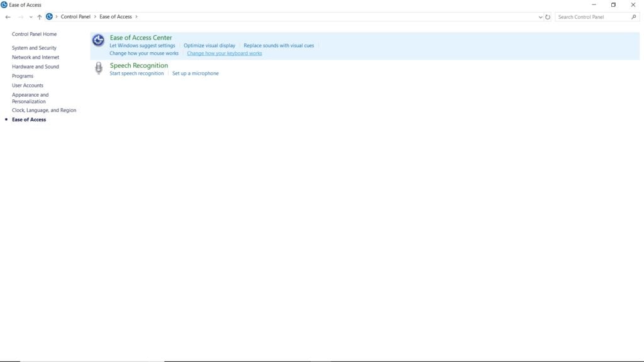Refresh the Control Panel view

point(548,17)
